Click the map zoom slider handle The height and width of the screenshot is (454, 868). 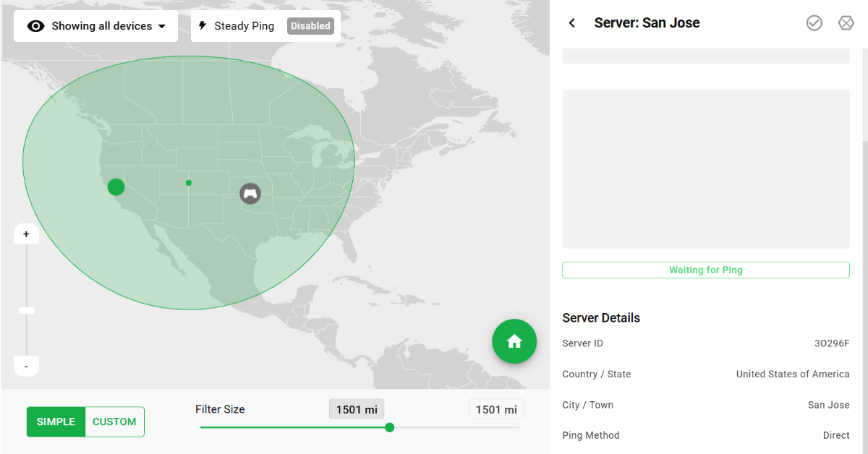pos(27,310)
